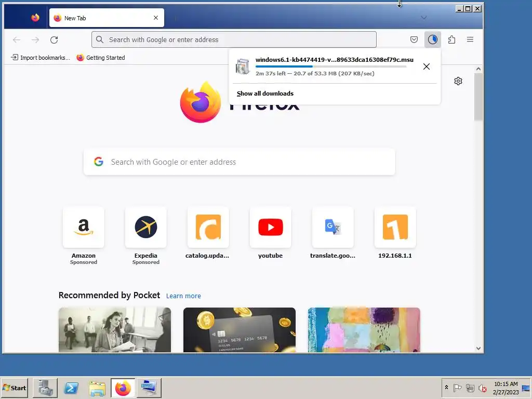Screen dimensions: 532x399
Task: Click Import bookmarks... in bookmarks toolbar
Action: click(41, 58)
